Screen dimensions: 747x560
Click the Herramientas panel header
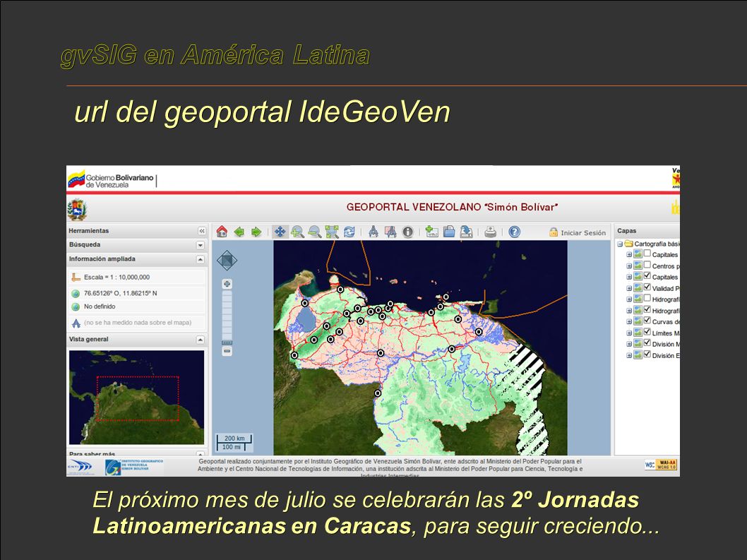(x=137, y=231)
